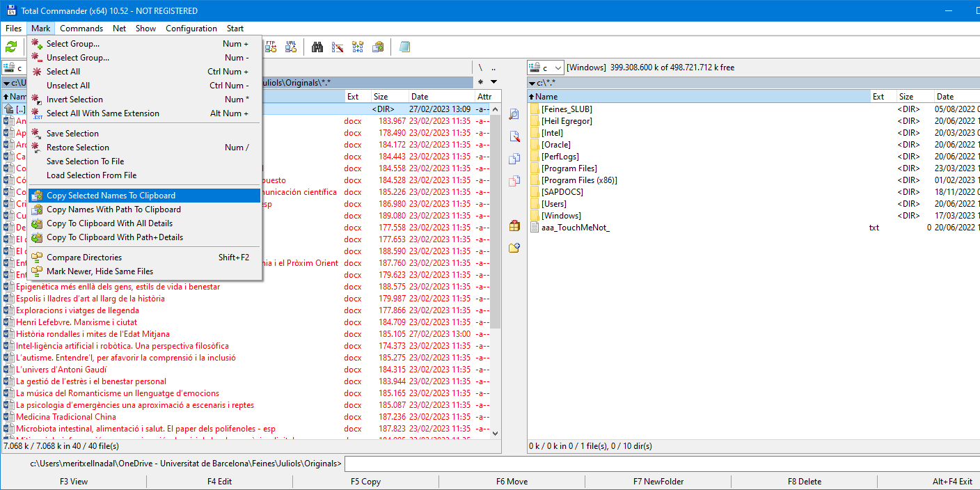
Task: Click the Synchronize Directories icon
Action: pyautogui.click(x=358, y=47)
